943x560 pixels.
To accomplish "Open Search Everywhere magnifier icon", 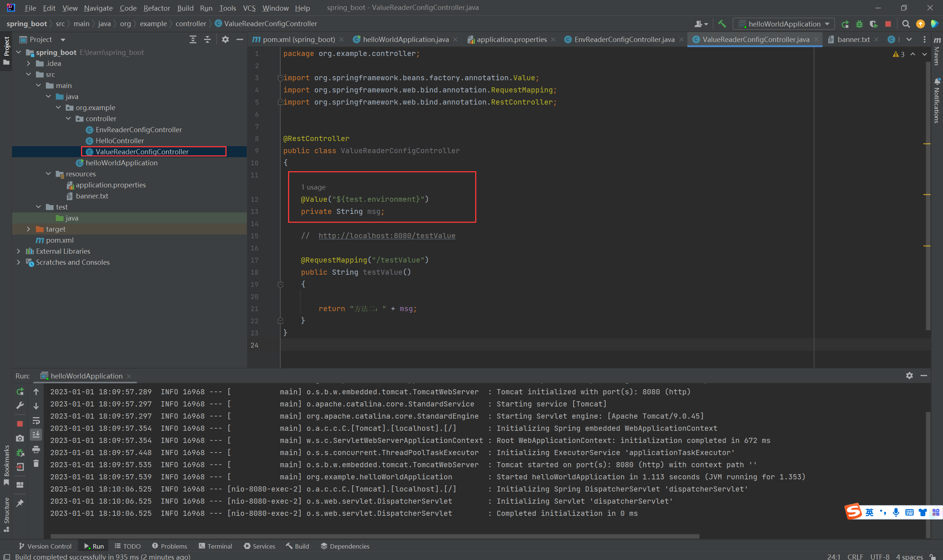I will 906,24.
